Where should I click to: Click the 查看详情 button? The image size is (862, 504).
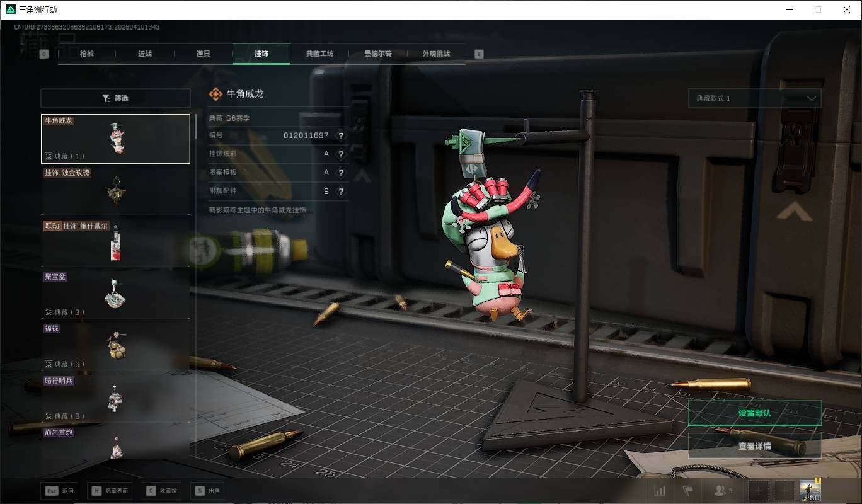pos(754,446)
